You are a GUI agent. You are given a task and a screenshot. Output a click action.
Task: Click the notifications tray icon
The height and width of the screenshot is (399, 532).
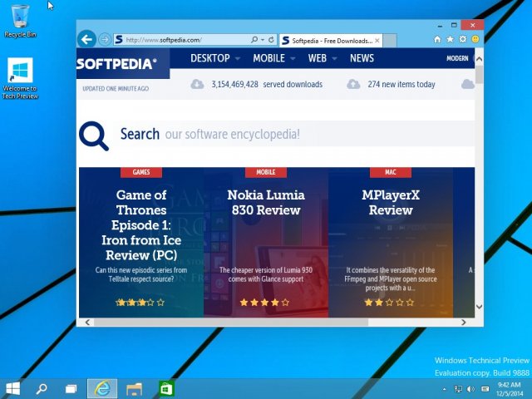click(x=485, y=389)
